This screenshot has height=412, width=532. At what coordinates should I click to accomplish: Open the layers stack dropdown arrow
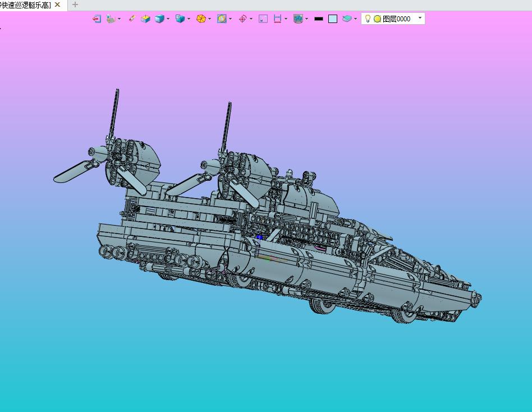355,19
